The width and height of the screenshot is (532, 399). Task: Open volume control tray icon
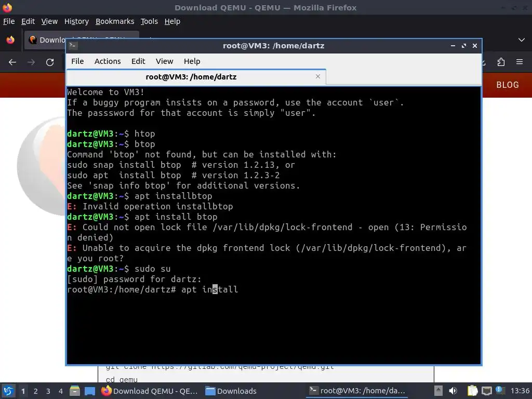(453, 391)
